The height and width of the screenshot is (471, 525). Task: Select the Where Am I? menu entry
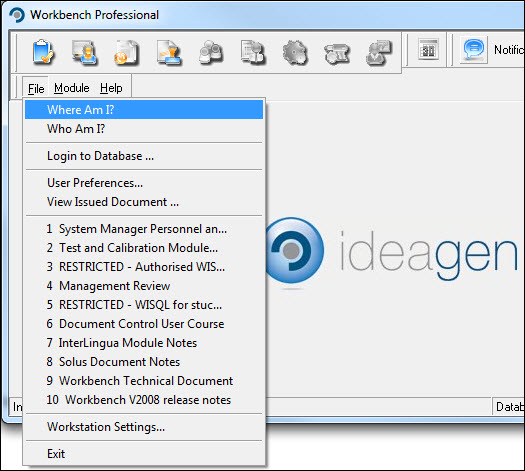144,109
